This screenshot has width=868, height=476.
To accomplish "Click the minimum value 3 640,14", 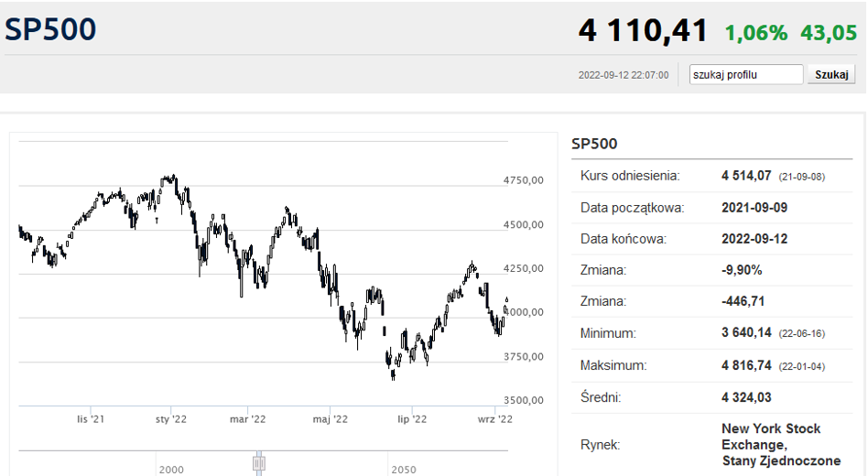I will pyautogui.click(x=746, y=332).
